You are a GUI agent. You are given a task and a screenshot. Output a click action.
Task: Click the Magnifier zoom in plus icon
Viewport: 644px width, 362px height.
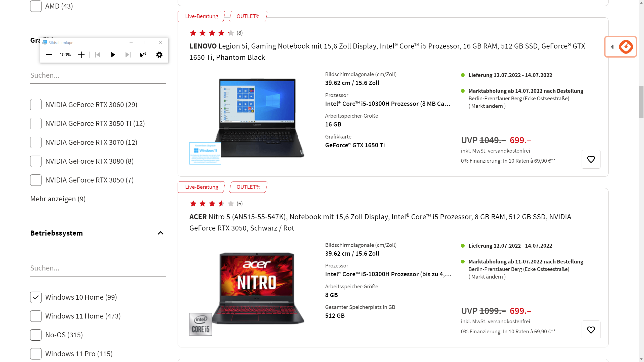click(81, 55)
